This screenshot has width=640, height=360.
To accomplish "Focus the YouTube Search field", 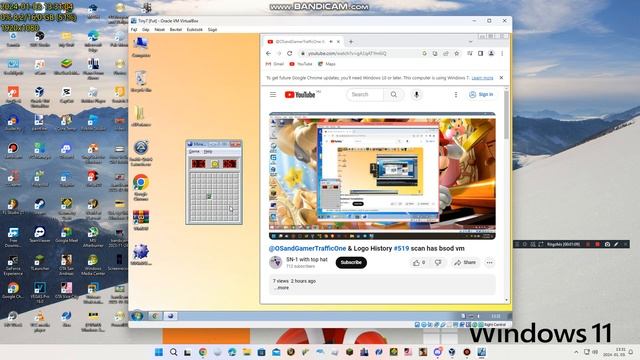I will point(365,95).
